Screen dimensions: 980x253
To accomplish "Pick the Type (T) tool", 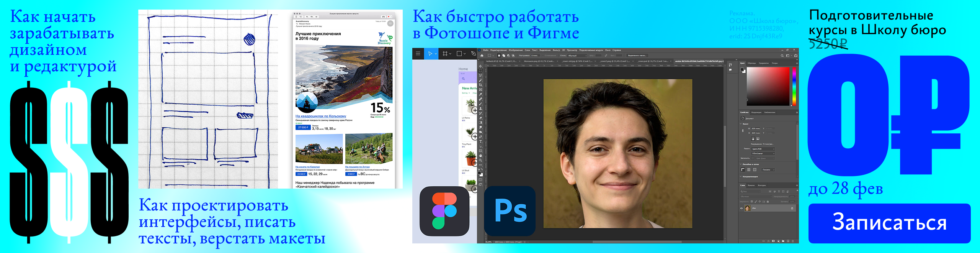I will point(480,141).
